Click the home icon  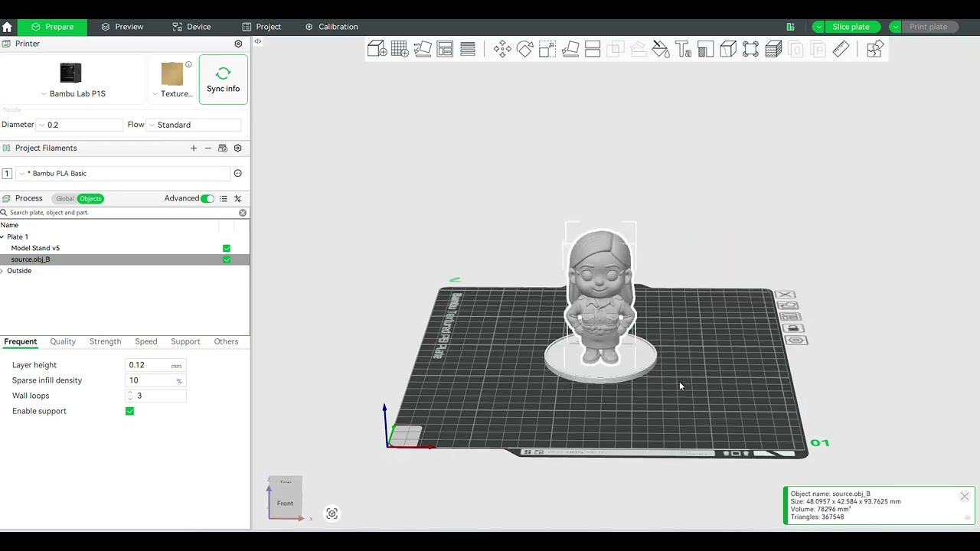point(7,27)
